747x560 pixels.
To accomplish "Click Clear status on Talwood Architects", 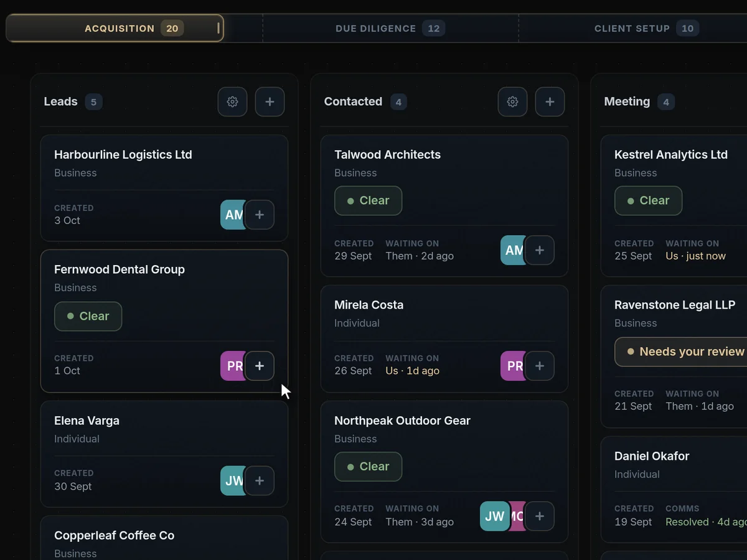I will point(368,200).
